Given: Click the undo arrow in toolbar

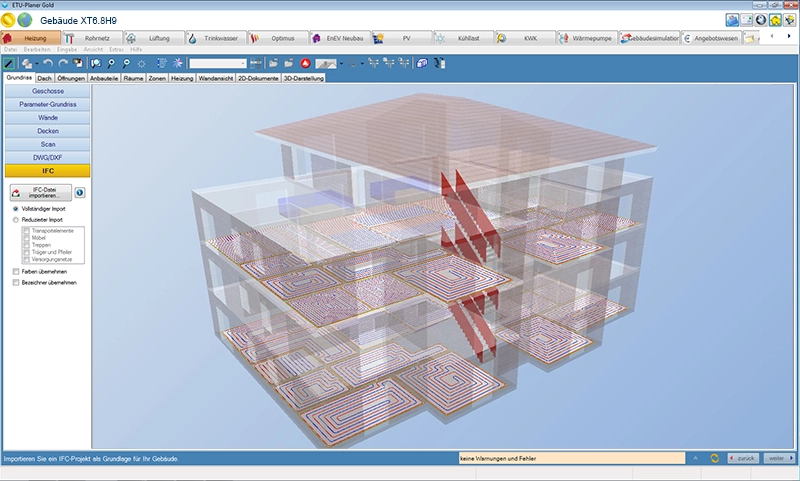Looking at the screenshot, I should click(47, 63).
